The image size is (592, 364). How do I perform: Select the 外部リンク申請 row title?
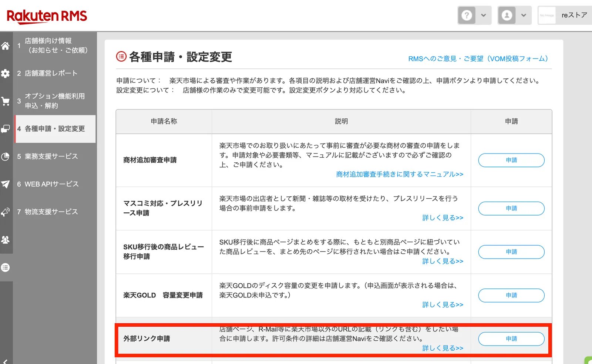click(x=147, y=339)
